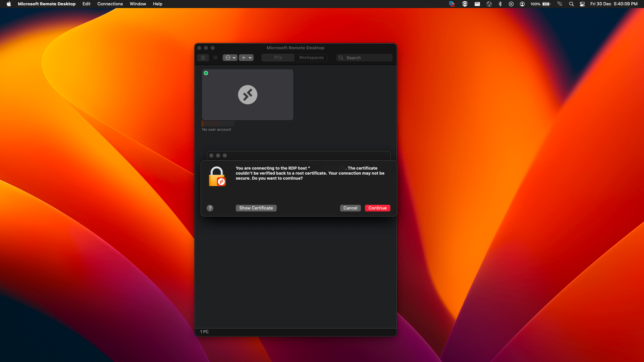Click the battery 100% indicator

540,4
